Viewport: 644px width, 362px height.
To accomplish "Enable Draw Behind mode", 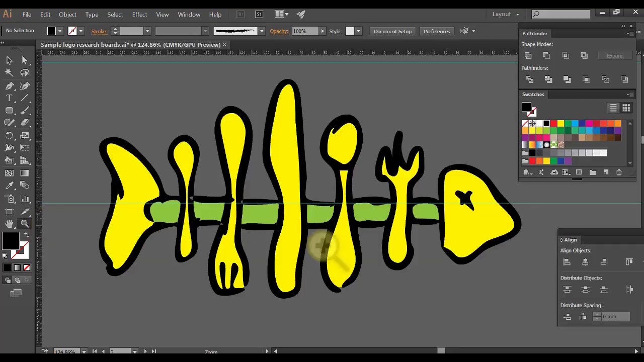I will [x=18, y=280].
